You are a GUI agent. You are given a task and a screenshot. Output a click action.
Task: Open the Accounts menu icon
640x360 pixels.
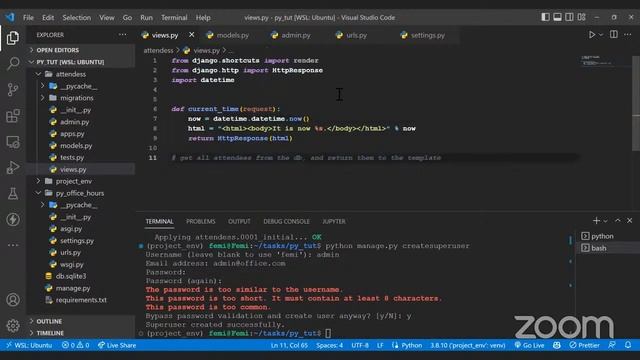[x=13, y=300]
